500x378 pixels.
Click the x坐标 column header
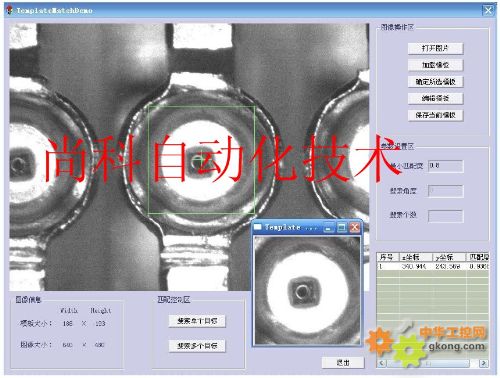pos(416,257)
